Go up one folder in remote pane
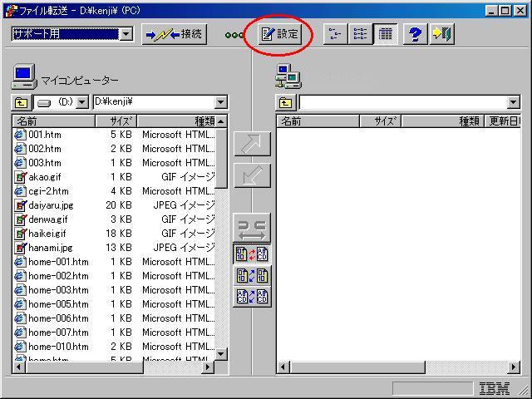Image resolution: width=532 pixels, height=399 pixels. coord(286,102)
